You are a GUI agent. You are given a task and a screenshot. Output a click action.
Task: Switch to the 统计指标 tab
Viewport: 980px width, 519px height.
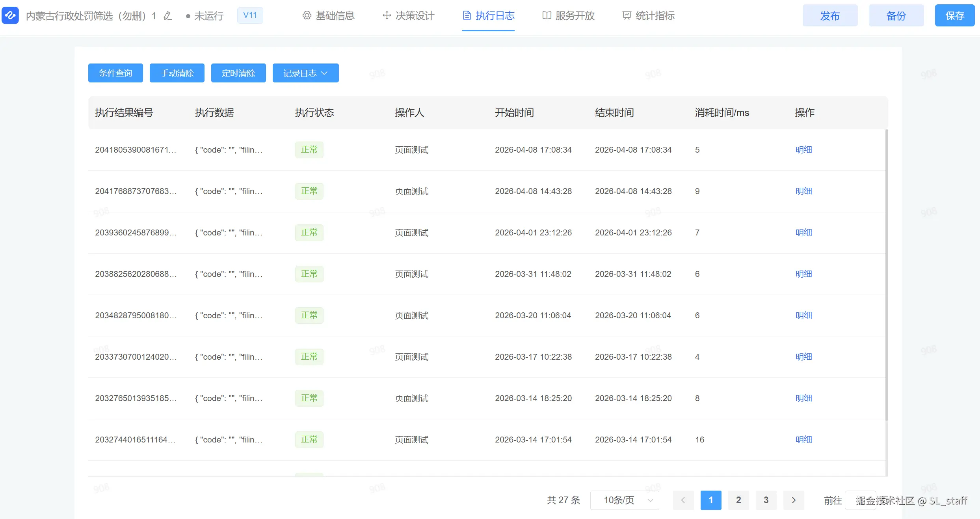(x=655, y=15)
